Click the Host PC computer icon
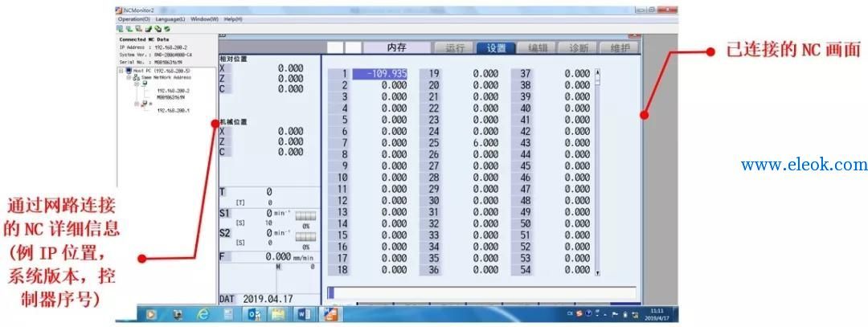 click(x=129, y=72)
